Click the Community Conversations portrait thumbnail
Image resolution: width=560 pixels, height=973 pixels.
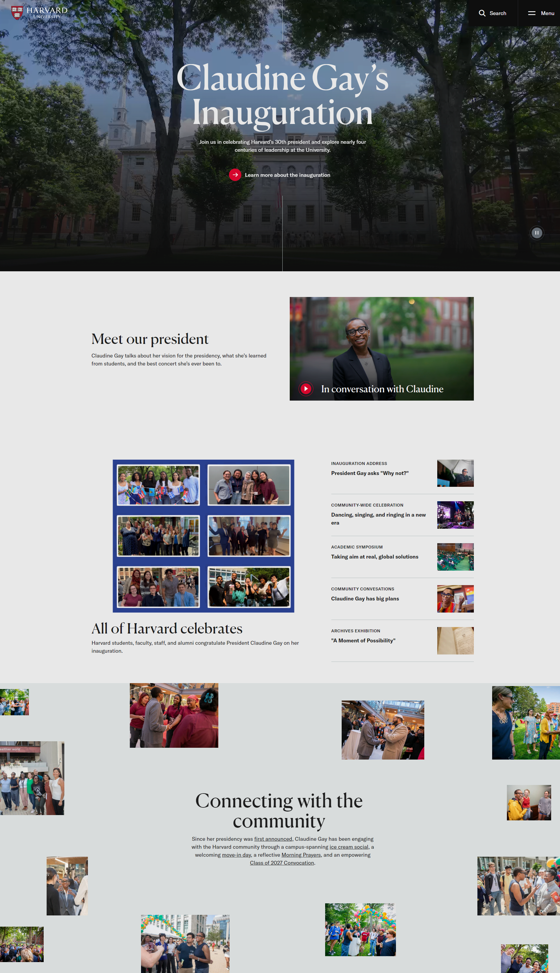455,599
